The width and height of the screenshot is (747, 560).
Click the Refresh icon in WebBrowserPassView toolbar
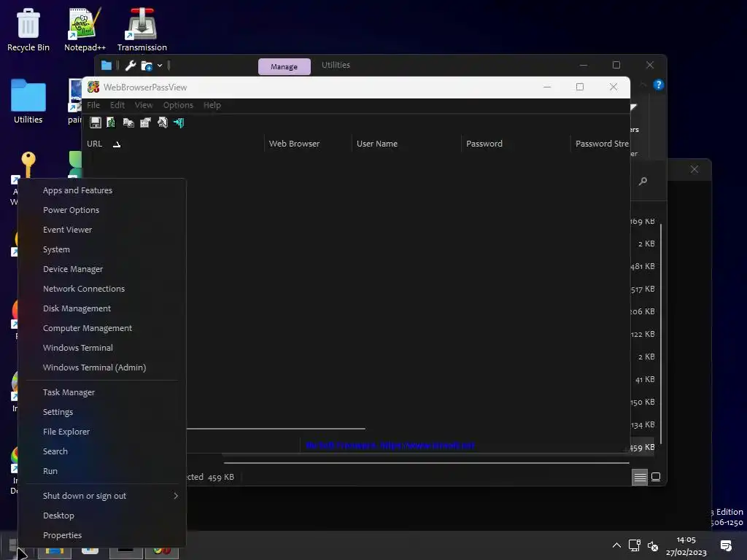click(111, 122)
